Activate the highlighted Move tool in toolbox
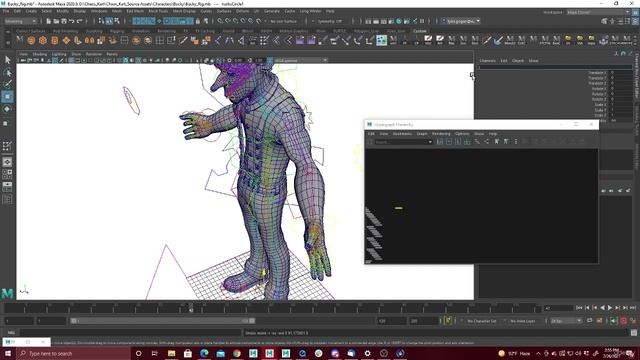The image size is (640, 360). pyautogui.click(x=7, y=96)
